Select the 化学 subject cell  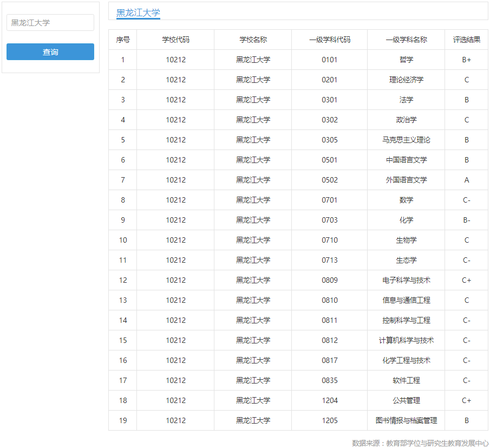[406, 220]
